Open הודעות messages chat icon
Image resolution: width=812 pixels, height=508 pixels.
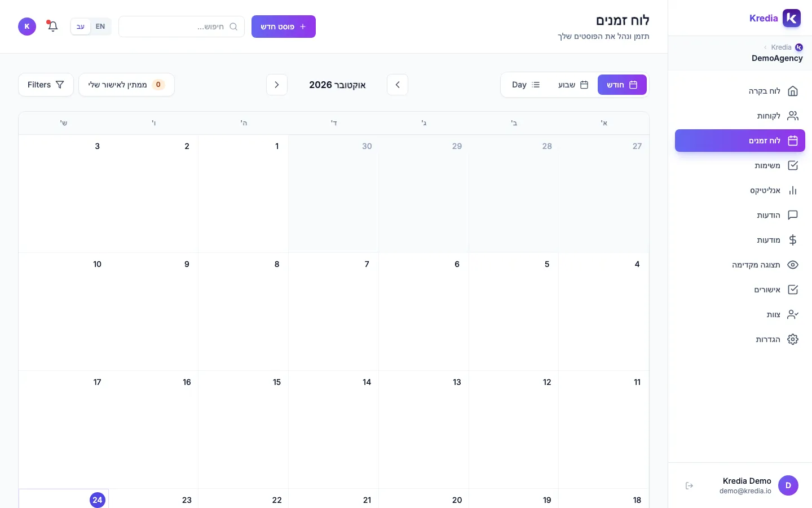[x=793, y=215]
